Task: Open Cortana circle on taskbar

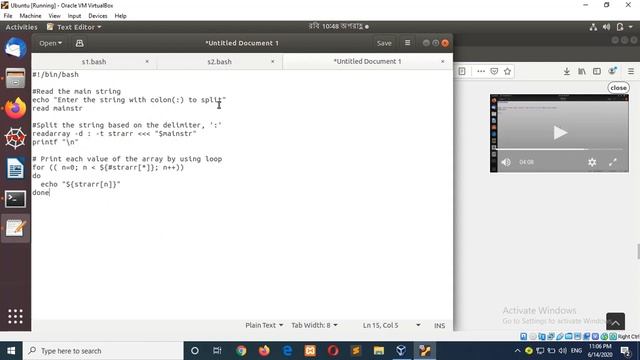Action: pyautogui.click(x=195, y=351)
